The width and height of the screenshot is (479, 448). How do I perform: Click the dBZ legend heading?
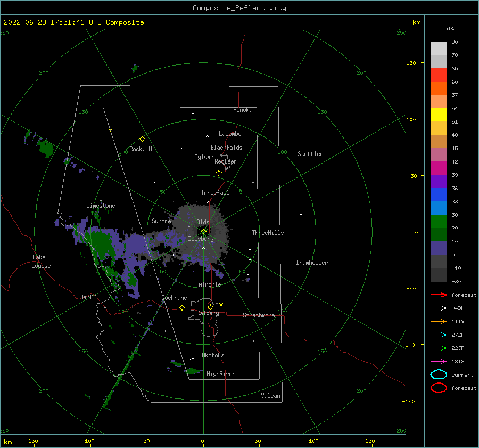(451, 28)
